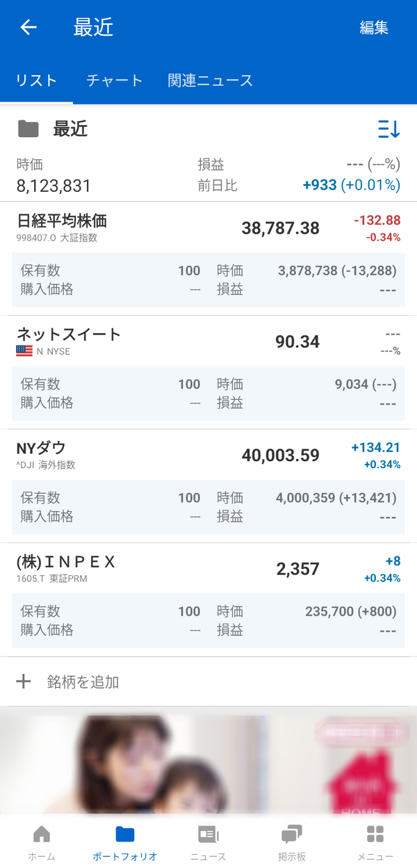The image size is (417, 868).
Task: Select ポートフォリオ in the bottom navigation
Action: point(125,843)
